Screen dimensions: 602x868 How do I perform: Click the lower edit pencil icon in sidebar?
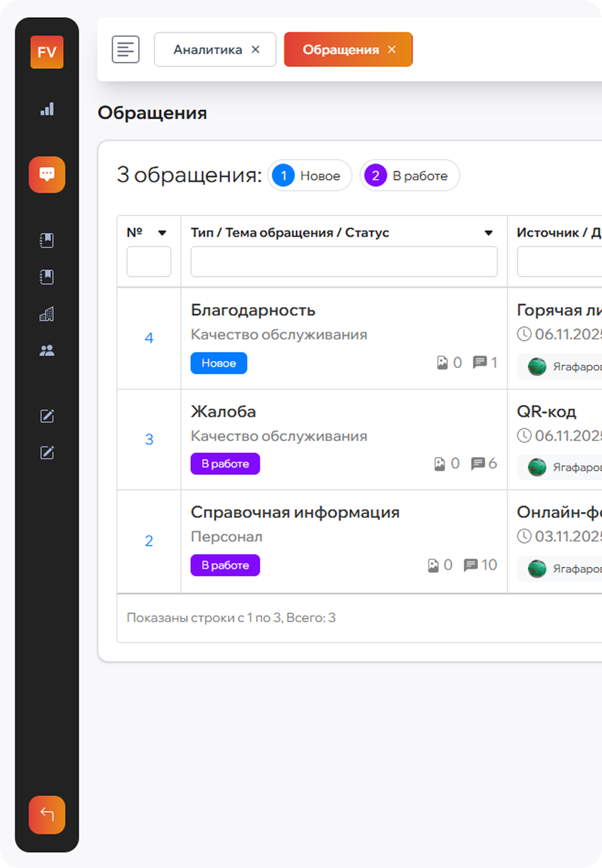[x=46, y=452]
